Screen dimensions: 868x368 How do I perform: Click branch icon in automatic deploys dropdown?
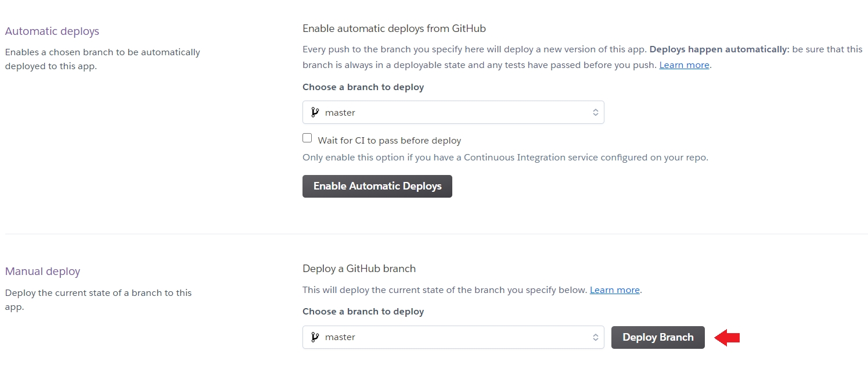click(315, 112)
